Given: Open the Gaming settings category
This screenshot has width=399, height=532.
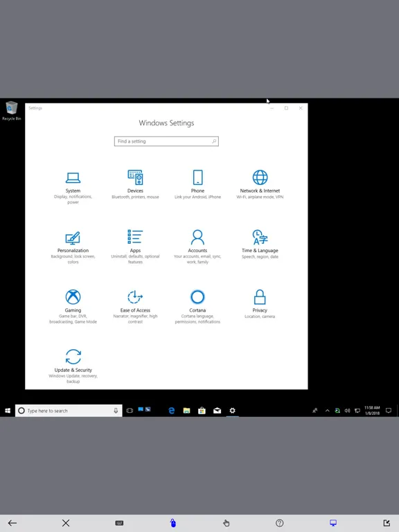Looking at the screenshot, I should [x=73, y=307].
